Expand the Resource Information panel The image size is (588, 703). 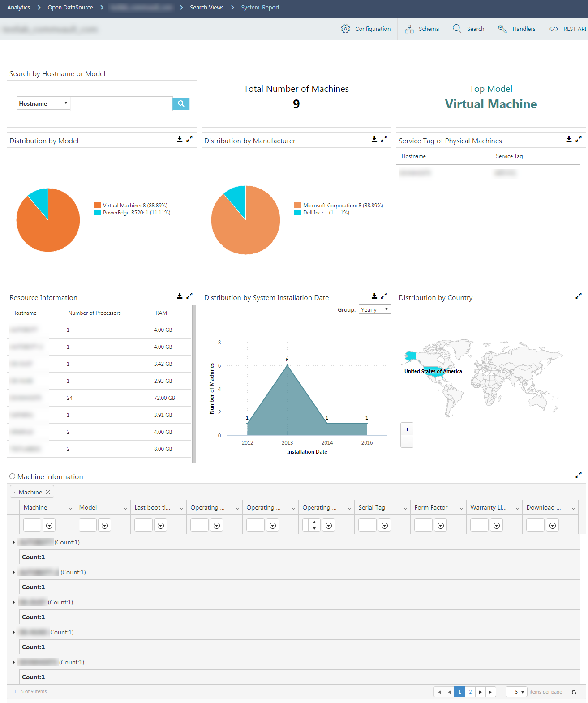pos(189,296)
